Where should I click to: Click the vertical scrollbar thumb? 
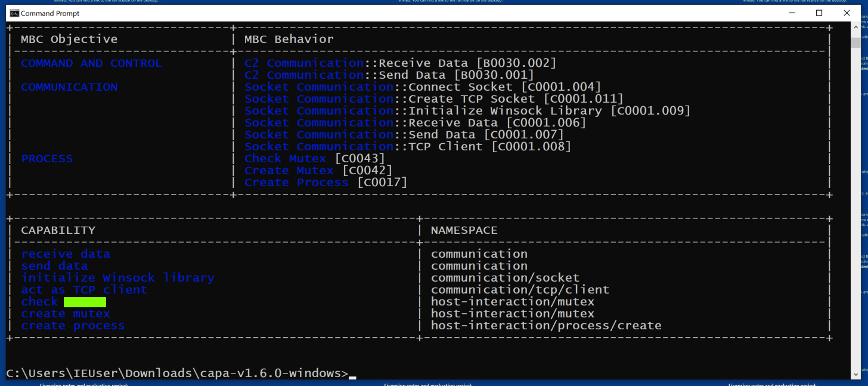coord(857,42)
